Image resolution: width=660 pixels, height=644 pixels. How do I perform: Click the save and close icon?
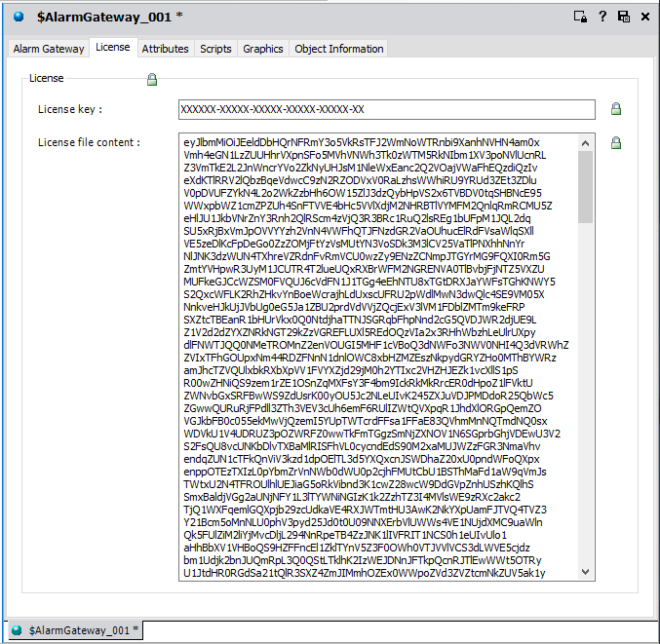tap(623, 17)
